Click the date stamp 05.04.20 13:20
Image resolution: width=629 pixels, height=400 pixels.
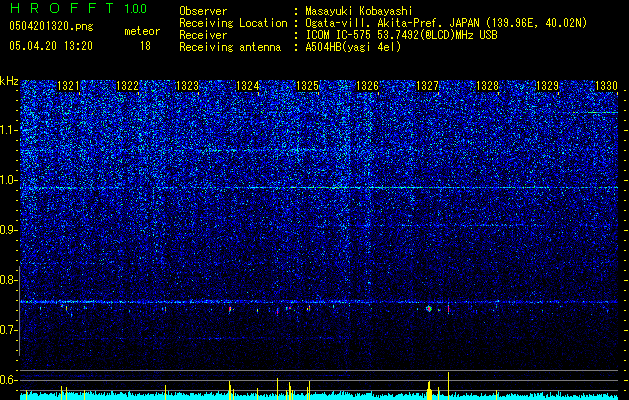51,46
